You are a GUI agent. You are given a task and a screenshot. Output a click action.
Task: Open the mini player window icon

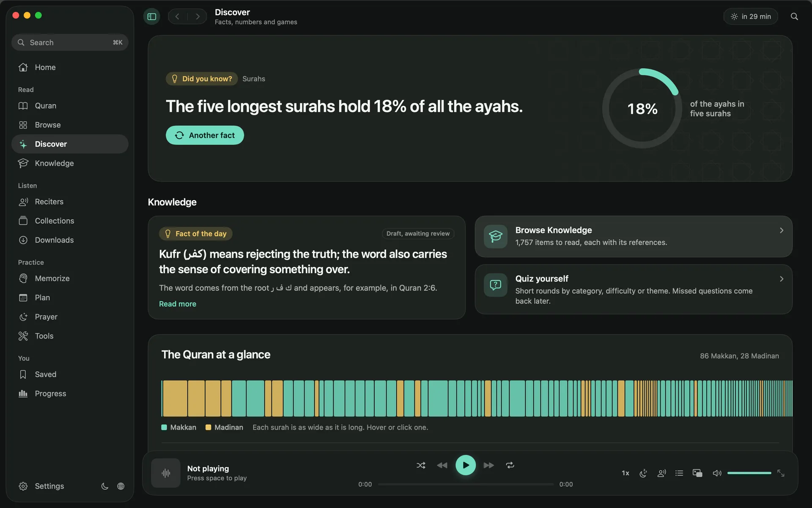pos(697,473)
